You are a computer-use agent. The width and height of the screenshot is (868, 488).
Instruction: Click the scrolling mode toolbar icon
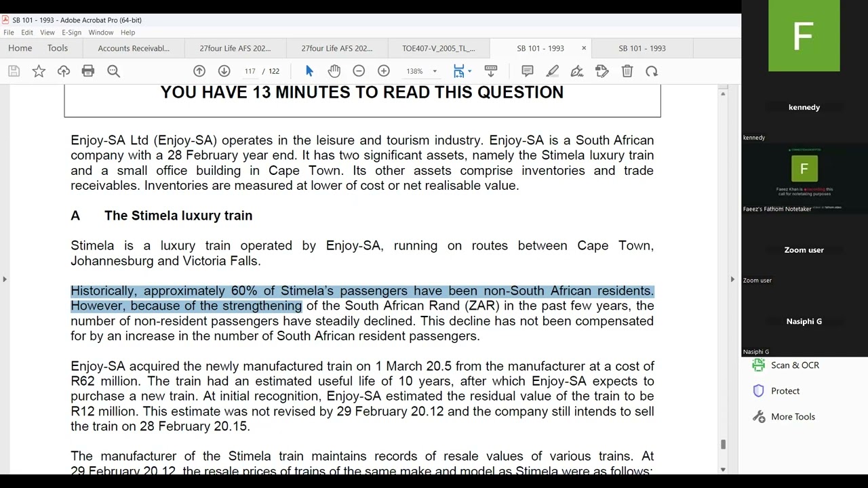491,71
